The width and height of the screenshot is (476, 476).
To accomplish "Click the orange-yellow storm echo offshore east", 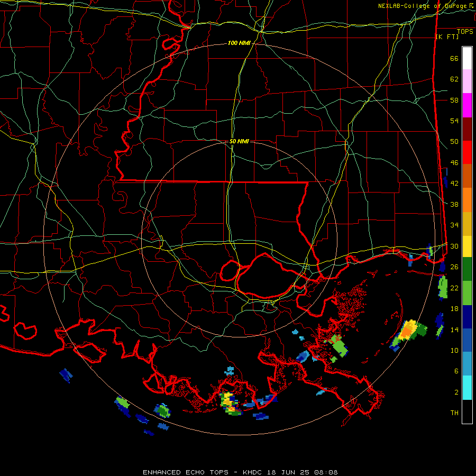I will click(x=408, y=331).
